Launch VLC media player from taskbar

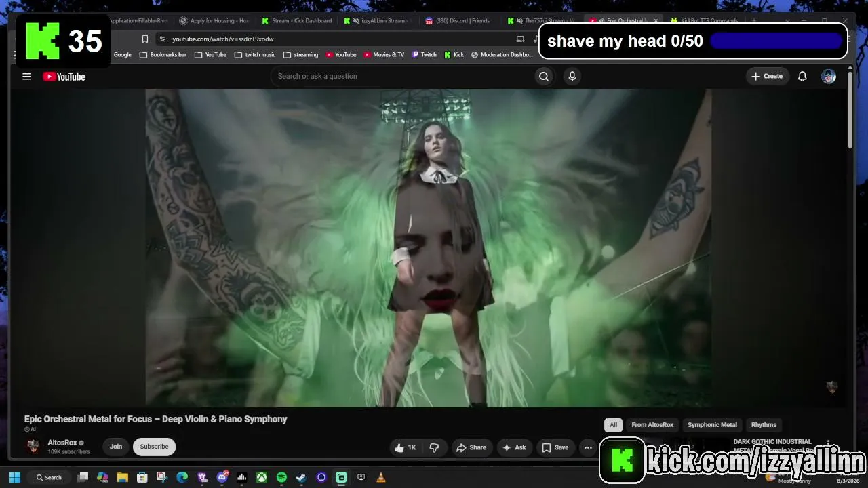[381, 477]
